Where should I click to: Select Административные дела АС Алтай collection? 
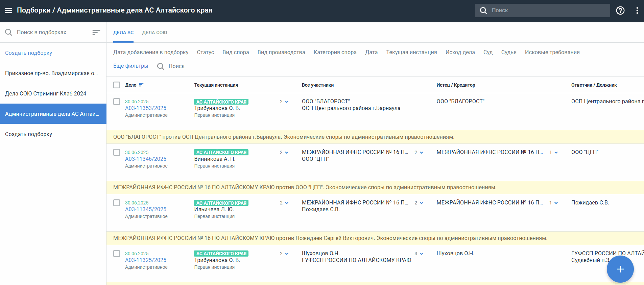coord(53,114)
